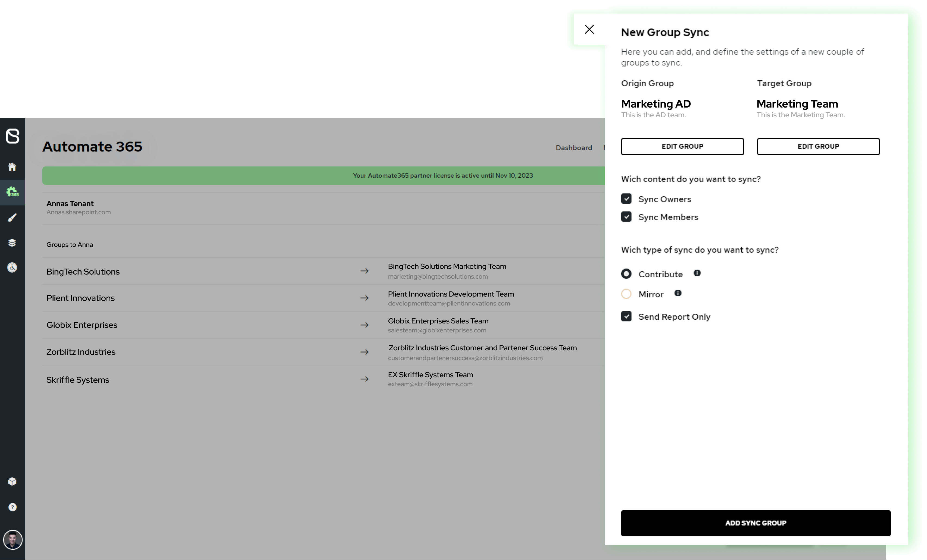
Task: Open the brush design icon in sidebar
Action: tap(13, 218)
